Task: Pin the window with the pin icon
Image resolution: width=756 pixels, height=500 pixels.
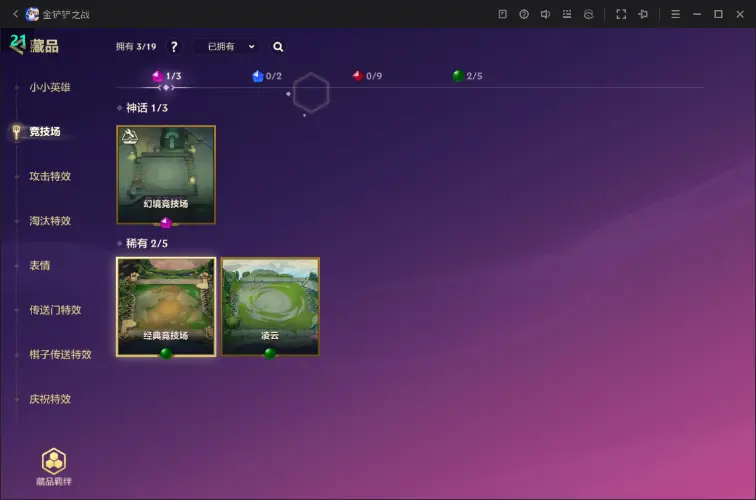Action: pos(643,14)
